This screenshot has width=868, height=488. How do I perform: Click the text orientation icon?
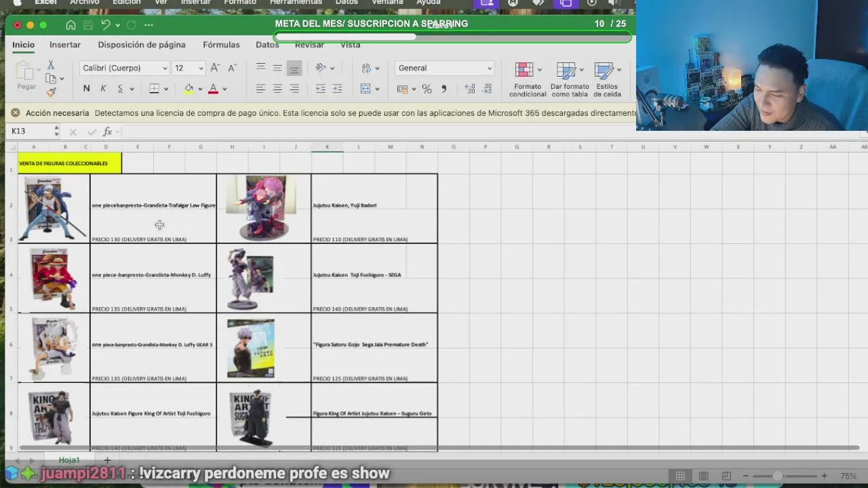(x=321, y=68)
